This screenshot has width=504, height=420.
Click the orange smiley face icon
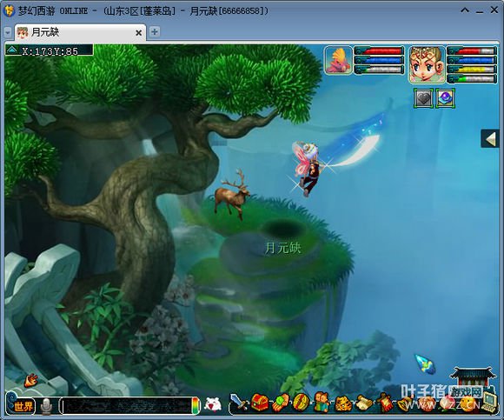468,404
